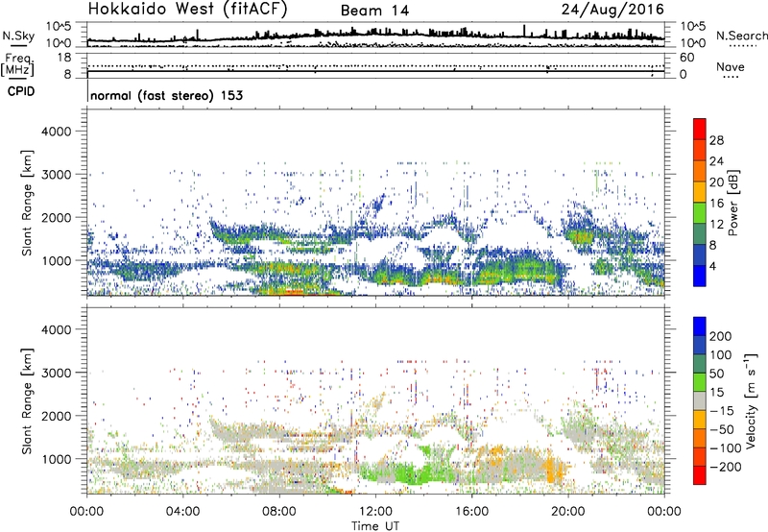768x532 pixels.
Task: Click the 'N.Sky' legend label
Action: pyautogui.click(x=18, y=36)
